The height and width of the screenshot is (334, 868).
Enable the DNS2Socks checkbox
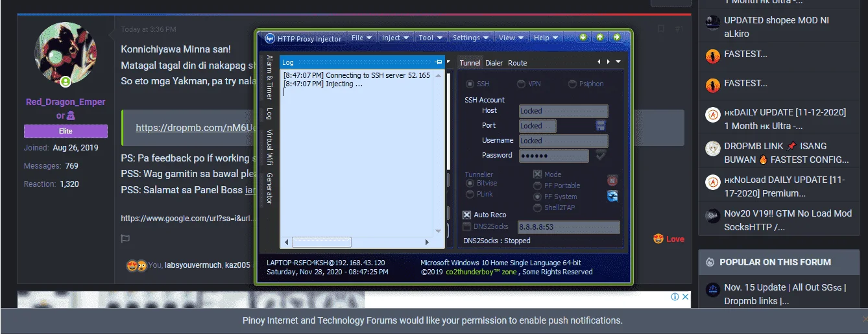pyautogui.click(x=467, y=226)
